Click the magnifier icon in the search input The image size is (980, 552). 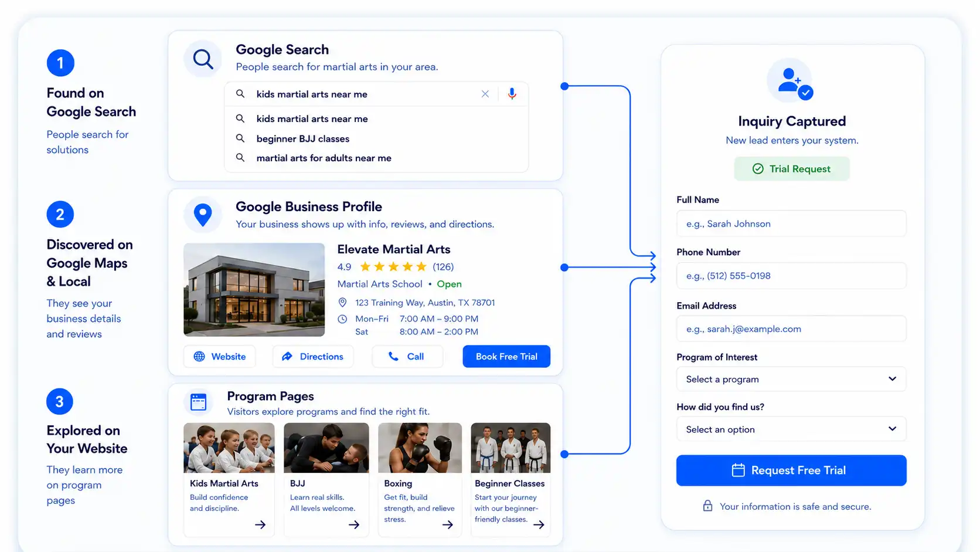click(240, 94)
